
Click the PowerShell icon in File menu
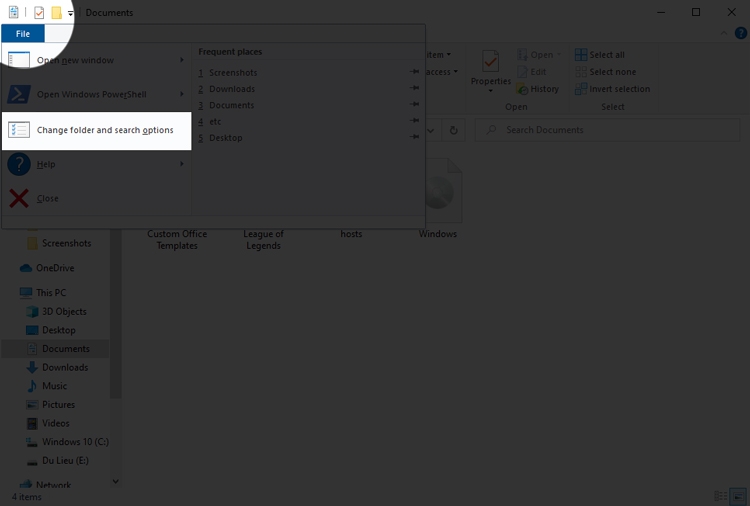(x=19, y=94)
